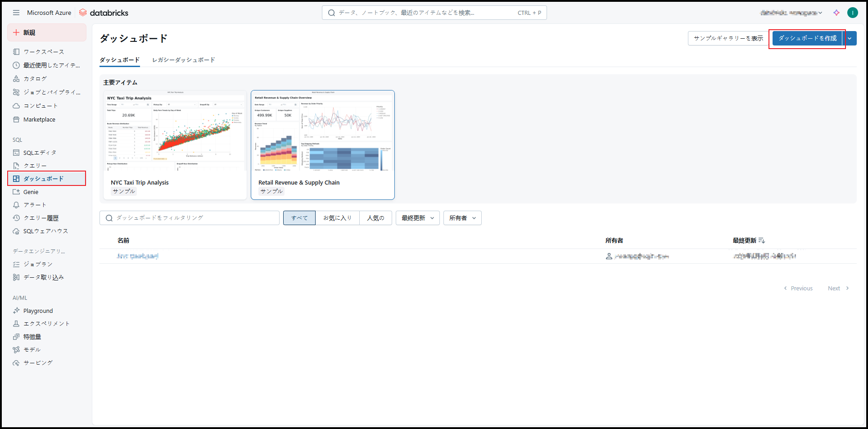This screenshot has width=868, height=429.
Task: Open ジョブラン list icon
Action: (x=16, y=264)
